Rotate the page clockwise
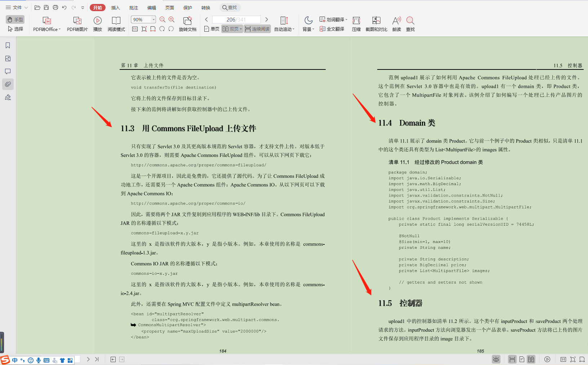Screen dimensions: 588x365 (x=162, y=29)
